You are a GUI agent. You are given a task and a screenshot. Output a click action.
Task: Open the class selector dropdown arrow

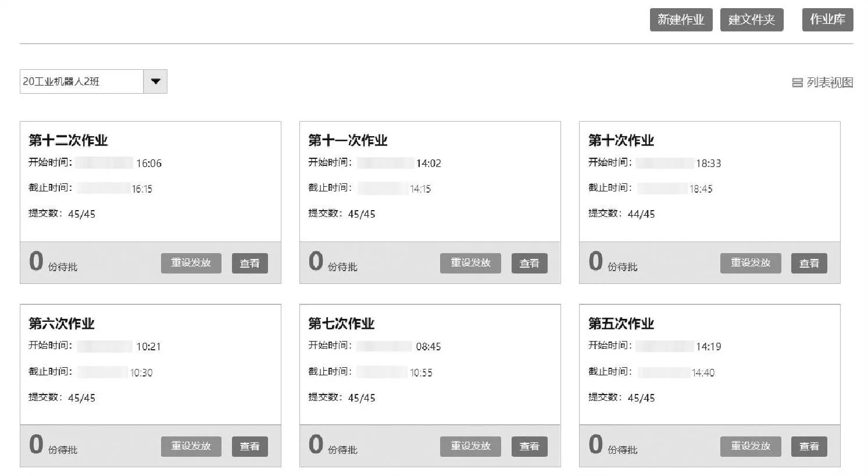click(155, 81)
